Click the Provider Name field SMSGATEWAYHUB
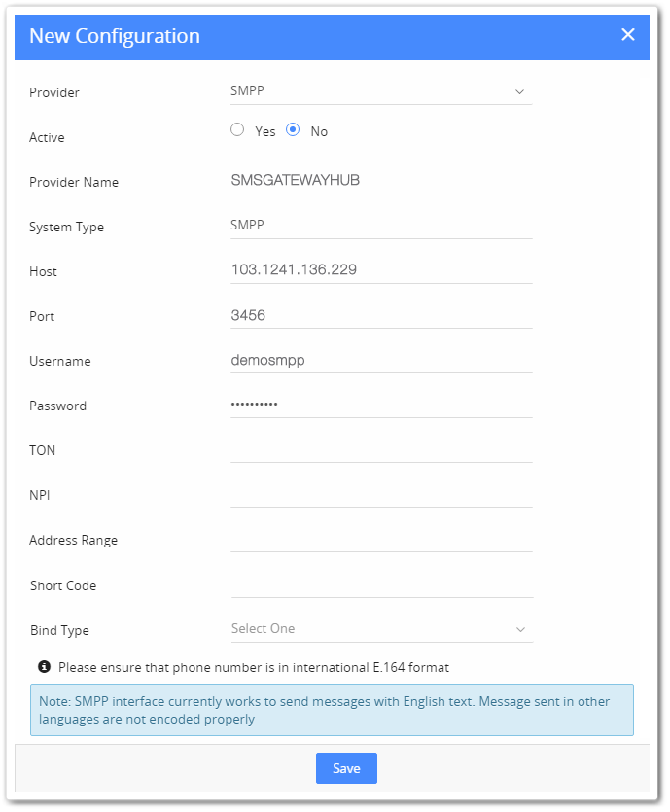Image resolution: width=670 pixels, height=812 pixels. pos(381,180)
